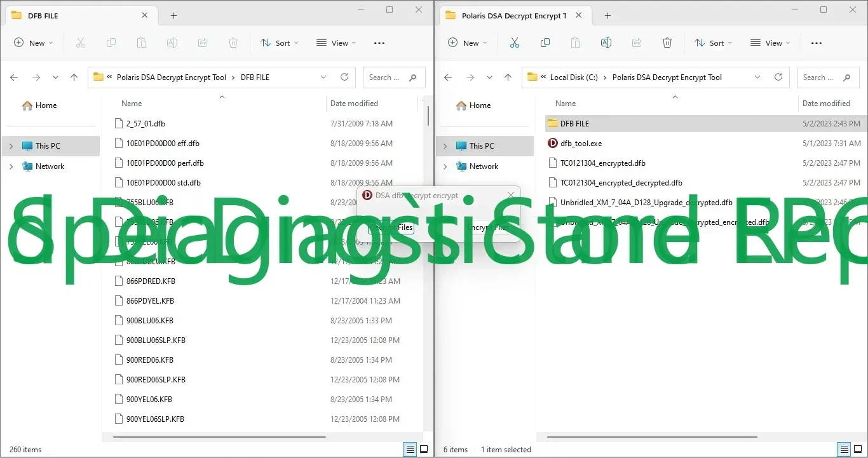Image resolution: width=868 pixels, height=458 pixels.
Task: Refresh the DFB FILE folder view
Action: pyautogui.click(x=344, y=77)
